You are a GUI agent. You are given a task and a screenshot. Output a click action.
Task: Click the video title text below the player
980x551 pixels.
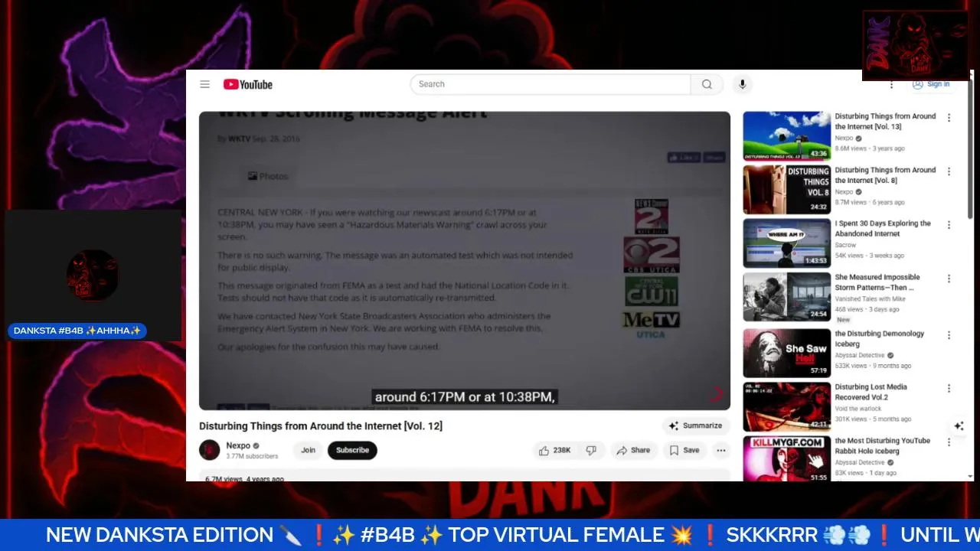[321, 425]
